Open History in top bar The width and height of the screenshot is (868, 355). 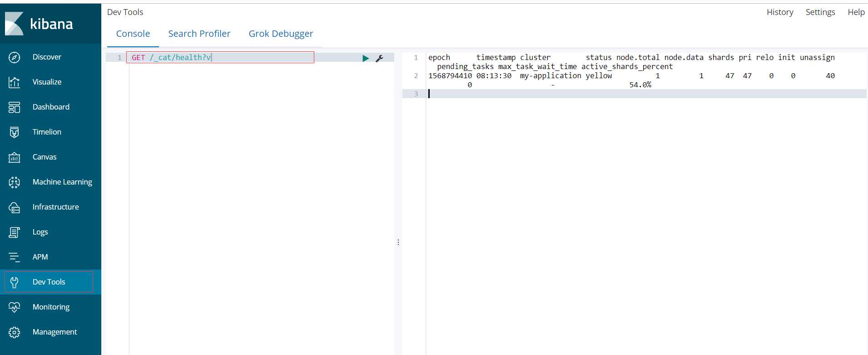point(780,12)
